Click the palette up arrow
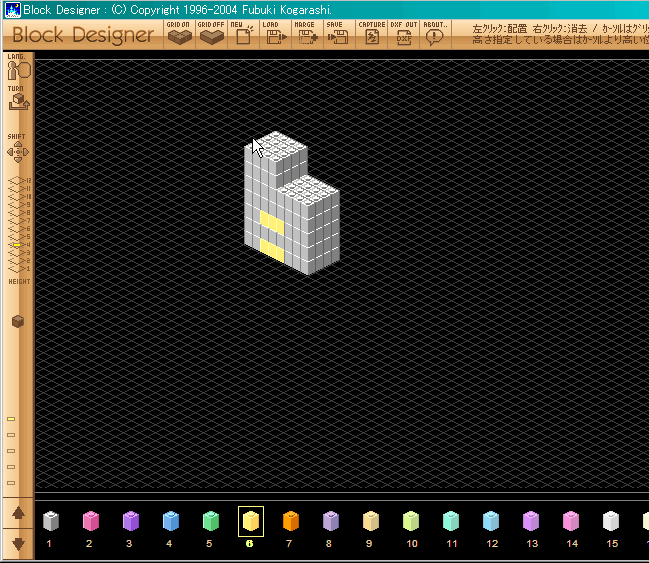The image size is (649, 563). [x=18, y=513]
